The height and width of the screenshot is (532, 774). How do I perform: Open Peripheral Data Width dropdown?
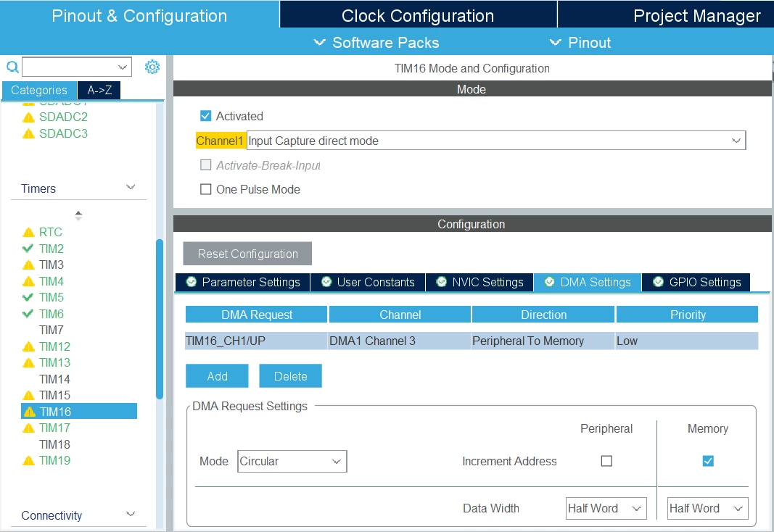pyautogui.click(x=606, y=508)
